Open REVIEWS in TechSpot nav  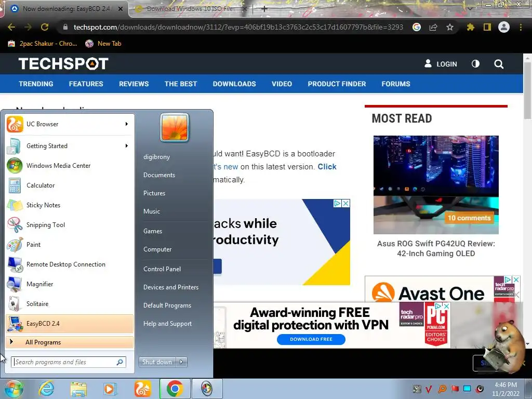pyautogui.click(x=134, y=84)
